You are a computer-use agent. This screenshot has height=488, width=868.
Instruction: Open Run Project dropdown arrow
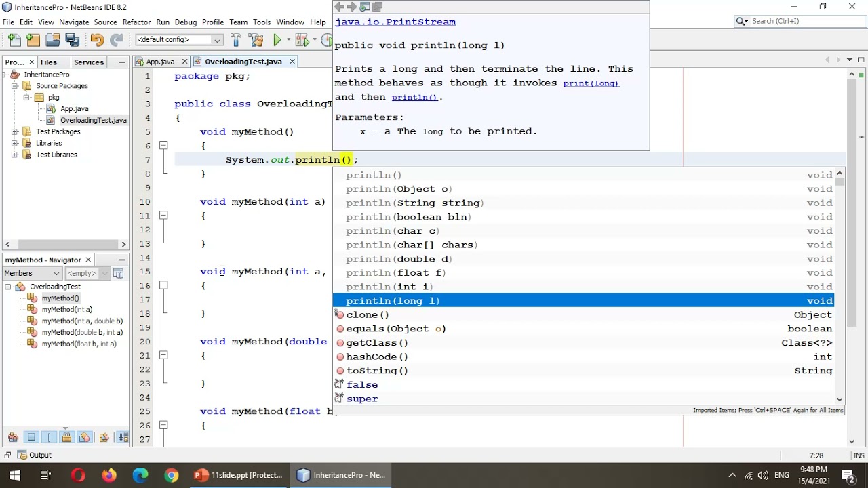point(288,40)
